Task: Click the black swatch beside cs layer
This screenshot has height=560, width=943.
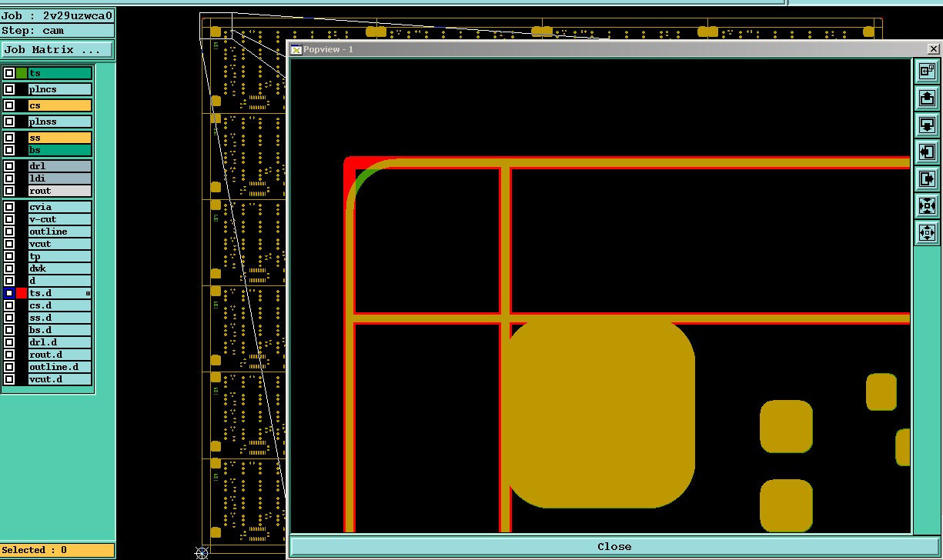Action: coord(22,105)
